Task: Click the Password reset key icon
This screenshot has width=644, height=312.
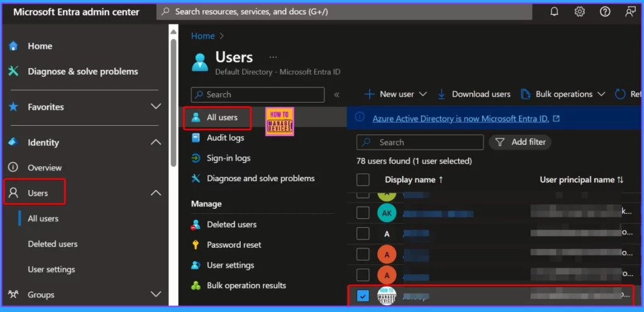Action: point(196,245)
